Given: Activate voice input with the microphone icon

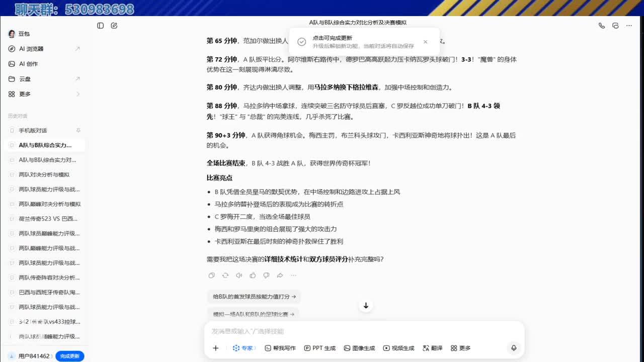Looking at the screenshot, I should [x=514, y=348].
